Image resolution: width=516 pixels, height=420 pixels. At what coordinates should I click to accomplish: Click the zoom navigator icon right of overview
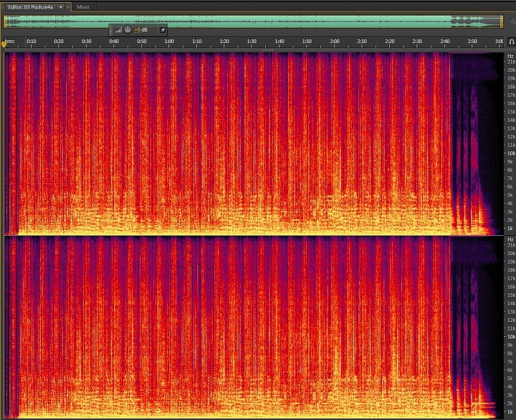[x=512, y=22]
